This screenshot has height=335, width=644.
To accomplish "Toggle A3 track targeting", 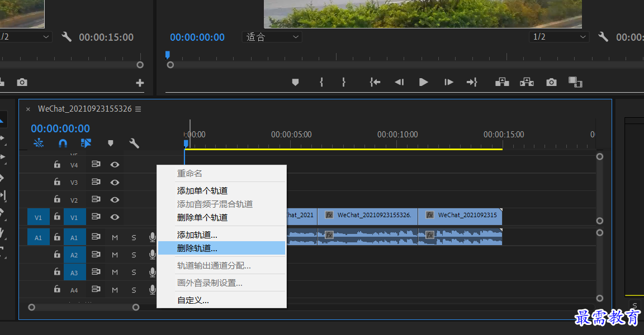I will tap(75, 272).
